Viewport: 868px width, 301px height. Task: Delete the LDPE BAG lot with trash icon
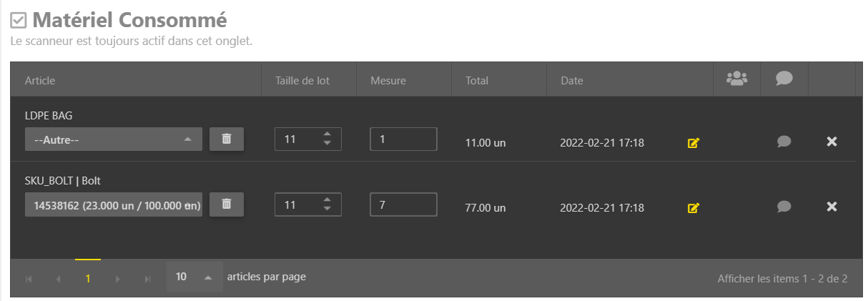(x=227, y=139)
